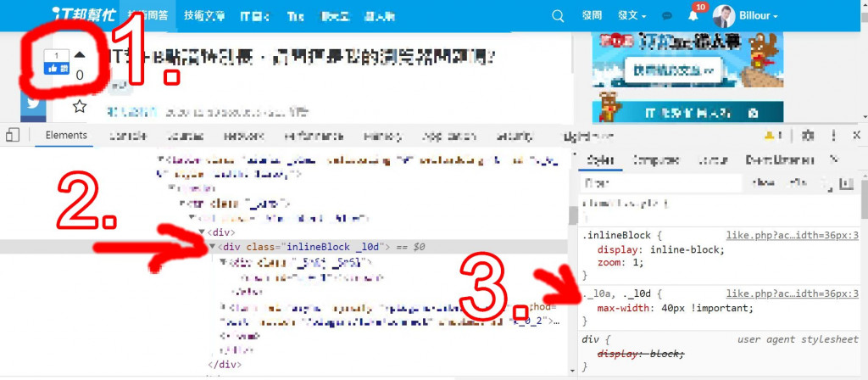The height and width of the screenshot is (380, 868).
Task: Select the 技術文章 navigation tab
Action: pos(205,16)
